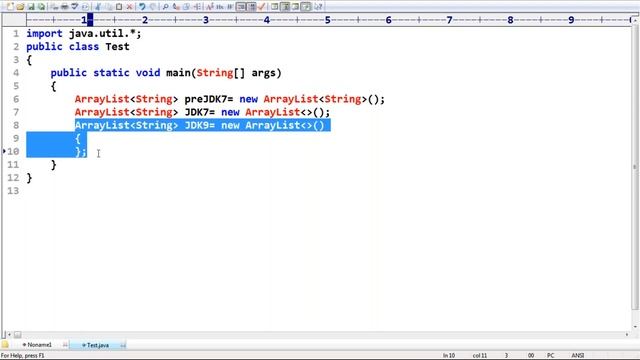Image resolution: width=640 pixels, height=360 pixels.
Task: Copy the selected code
Action: 108,7
